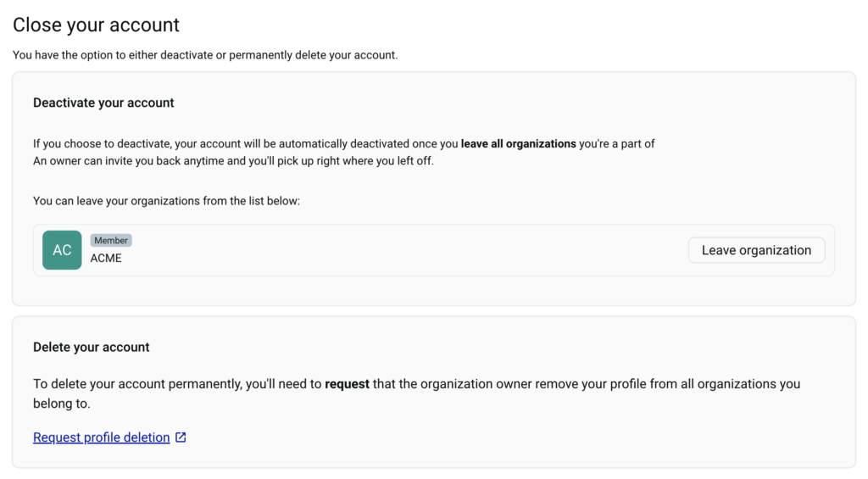Click the green AC organization avatar
868x479 pixels.
[62, 250]
